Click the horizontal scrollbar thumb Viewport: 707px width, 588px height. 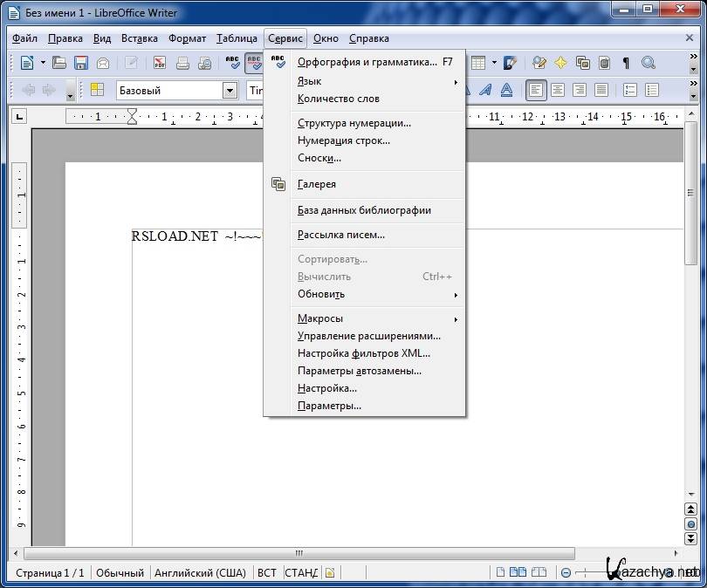point(299,553)
